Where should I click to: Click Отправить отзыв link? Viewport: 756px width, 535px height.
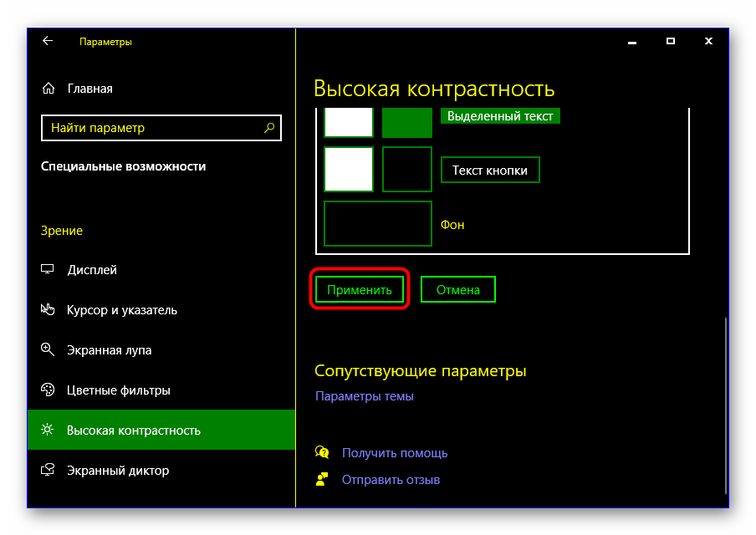pyautogui.click(x=391, y=480)
